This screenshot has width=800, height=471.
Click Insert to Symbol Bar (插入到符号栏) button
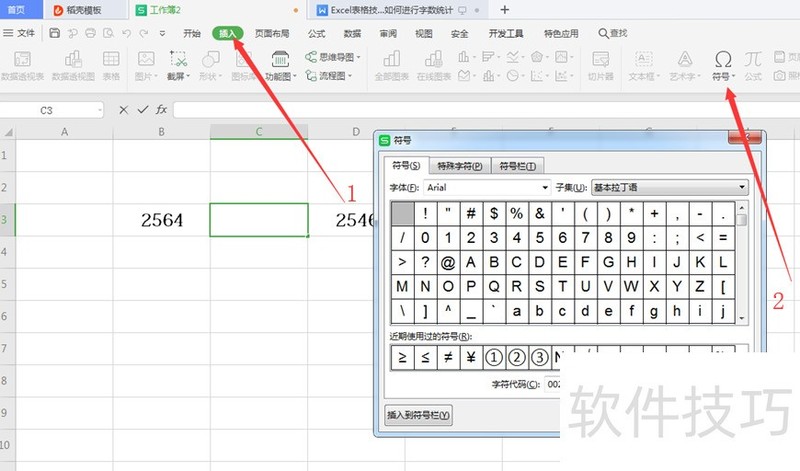click(x=418, y=415)
